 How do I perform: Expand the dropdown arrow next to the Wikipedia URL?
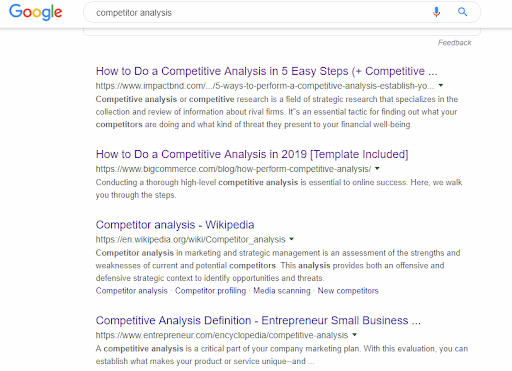pyautogui.click(x=292, y=239)
